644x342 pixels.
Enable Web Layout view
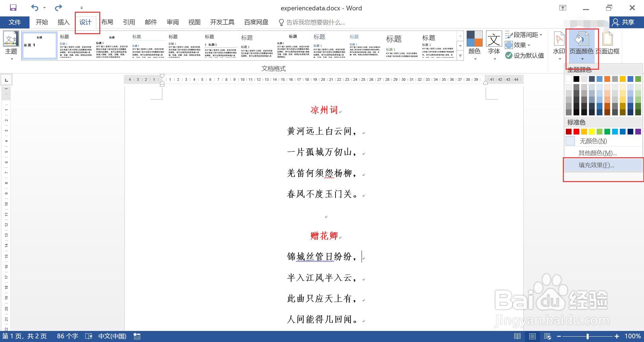pos(547,336)
